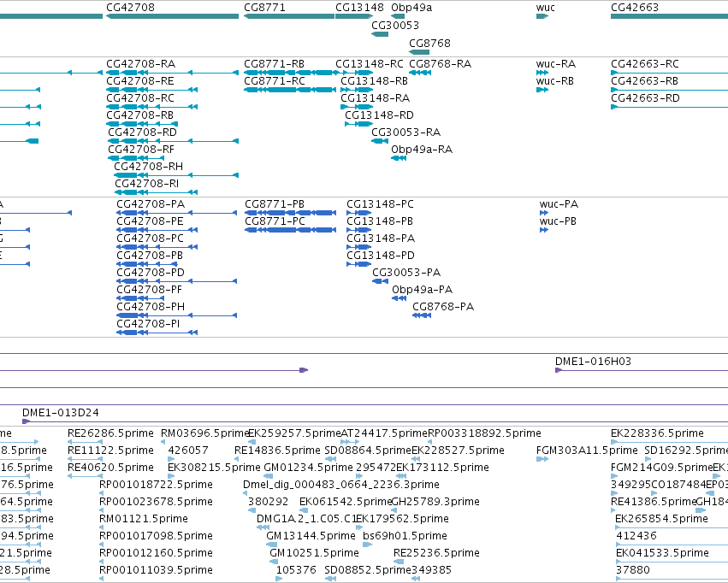Select the CG8771 gene bar

click(x=289, y=16)
